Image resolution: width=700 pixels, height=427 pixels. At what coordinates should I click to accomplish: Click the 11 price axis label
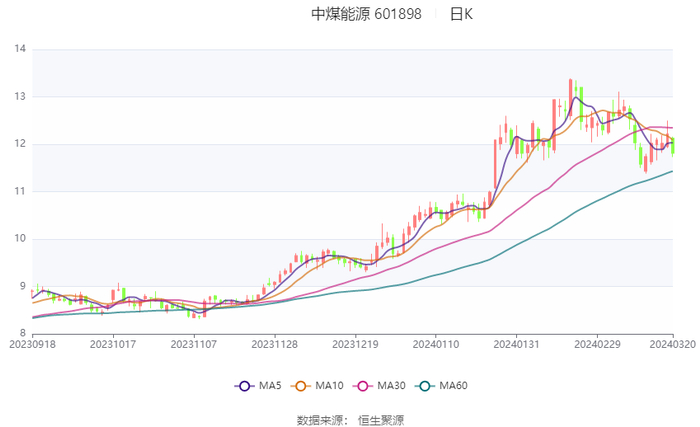tap(19, 191)
